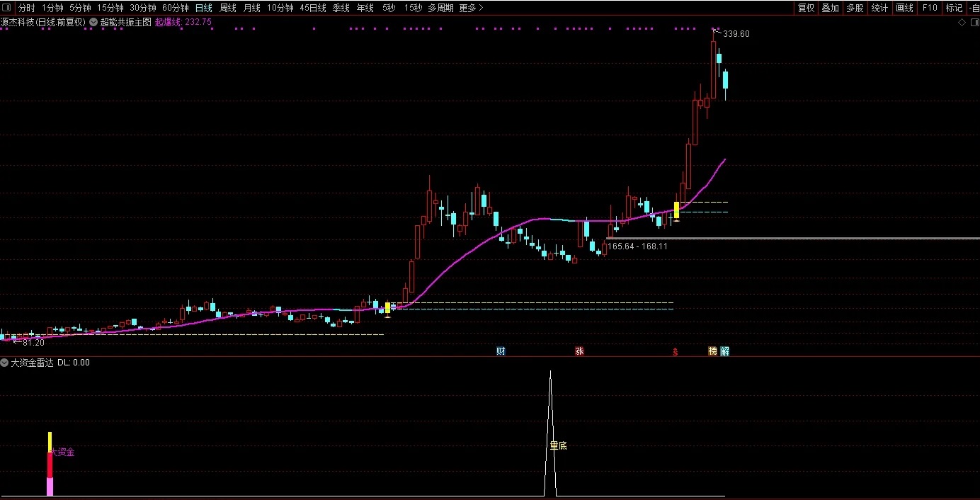Click the 涨 event marker on timeline
Image resolution: width=980 pixels, height=500 pixels.
coord(579,351)
